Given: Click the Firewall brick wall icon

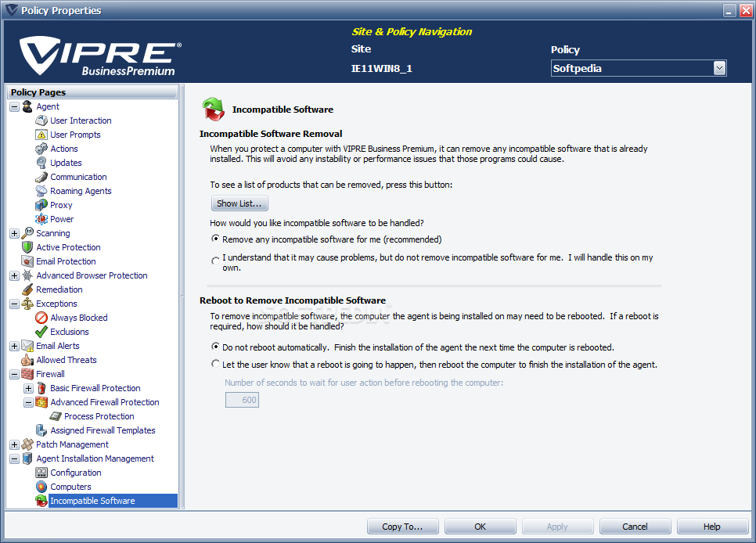Looking at the screenshot, I should point(27,374).
